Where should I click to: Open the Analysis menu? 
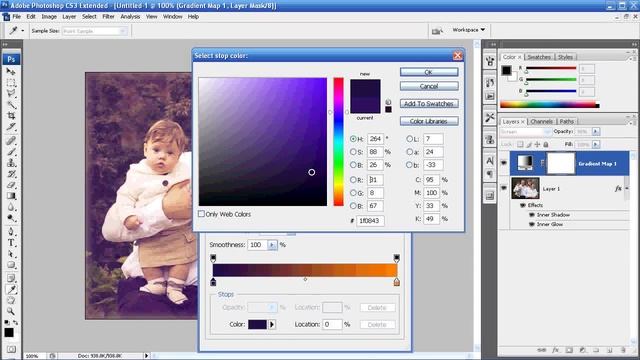[x=130, y=17]
